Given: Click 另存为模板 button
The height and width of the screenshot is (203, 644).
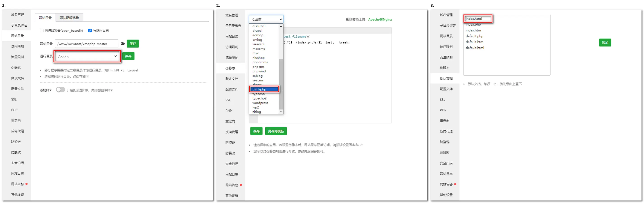Looking at the screenshot, I should coord(276,131).
